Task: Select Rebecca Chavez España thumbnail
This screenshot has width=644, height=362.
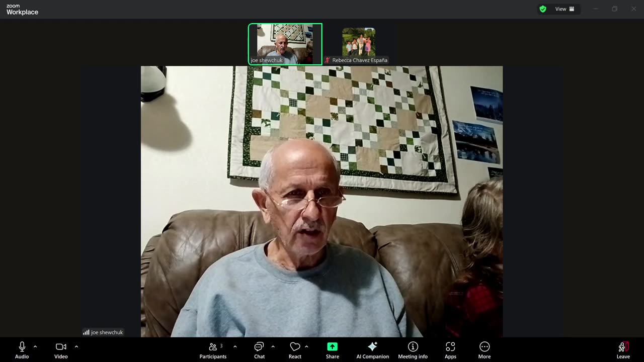Action: point(359,44)
